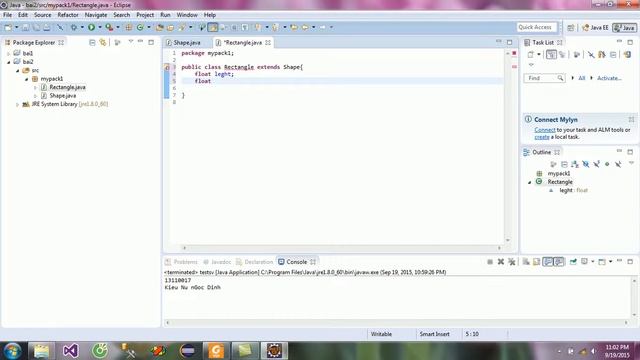
Task: Toggle Scroll Lock in Console toolbar
Action: (536, 262)
